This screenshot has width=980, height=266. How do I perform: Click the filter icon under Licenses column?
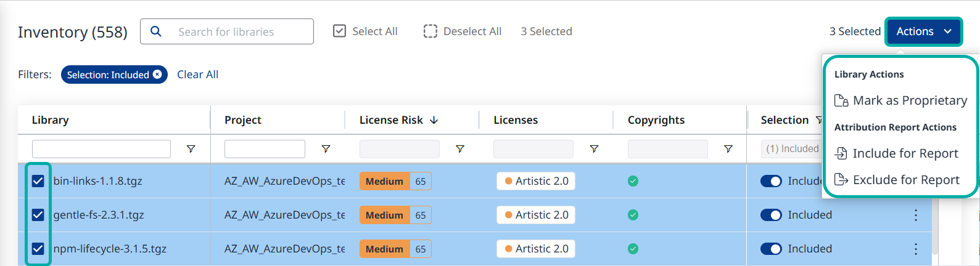[x=594, y=149]
